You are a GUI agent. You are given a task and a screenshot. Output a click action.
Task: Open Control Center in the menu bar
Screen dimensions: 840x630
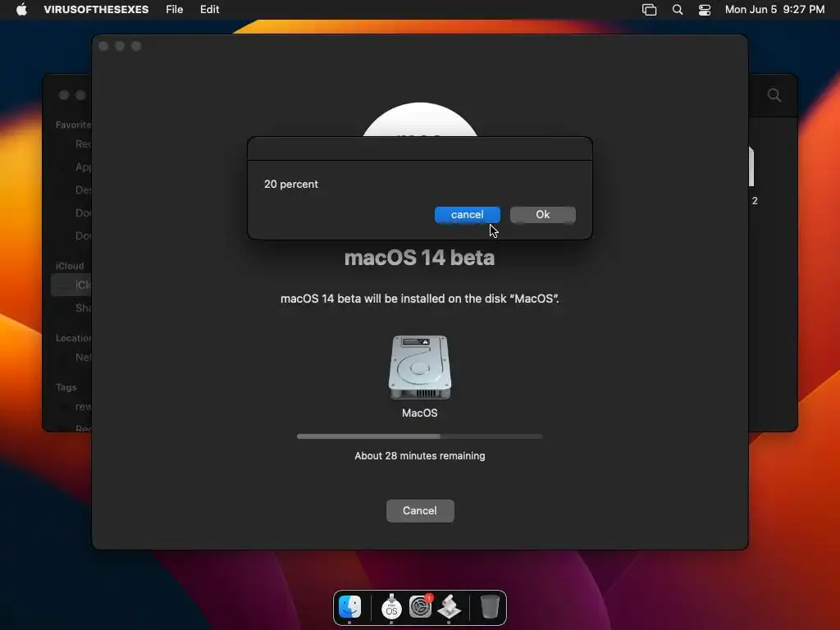(x=705, y=10)
